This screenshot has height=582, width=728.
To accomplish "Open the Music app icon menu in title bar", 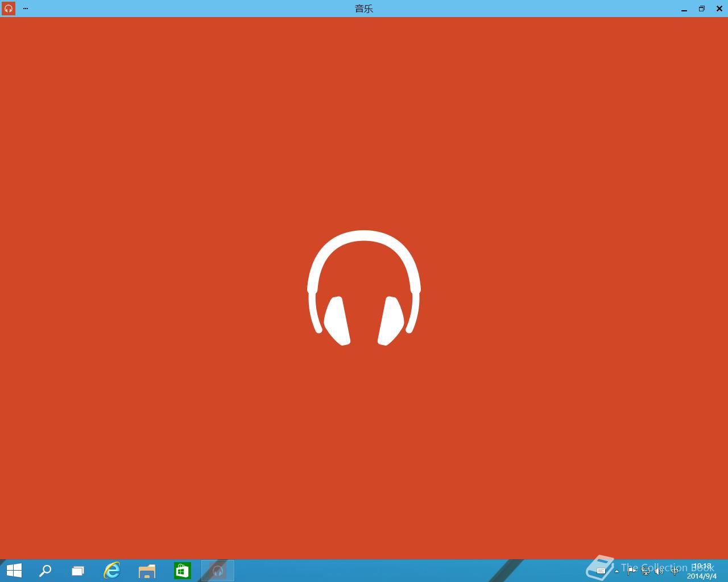I will pos(9,9).
